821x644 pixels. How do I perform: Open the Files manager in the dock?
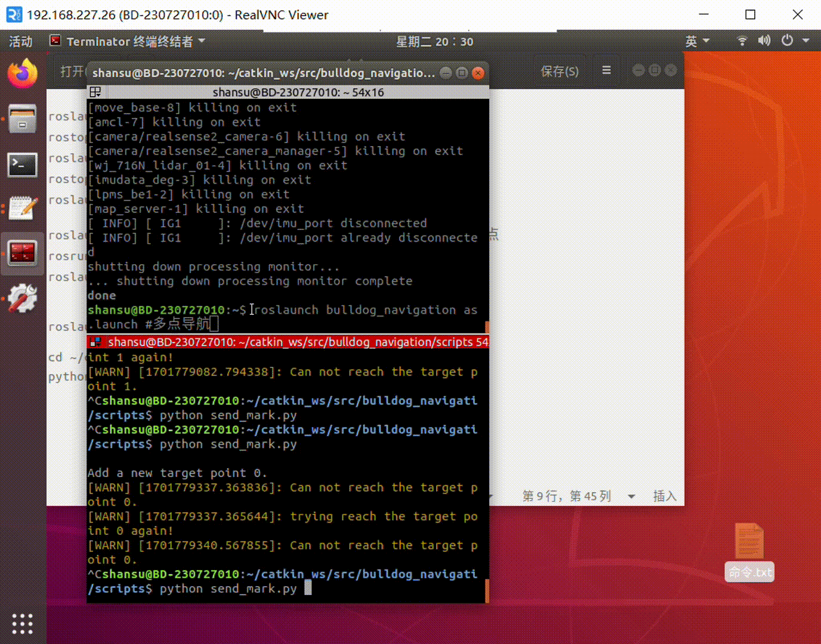[x=22, y=119]
